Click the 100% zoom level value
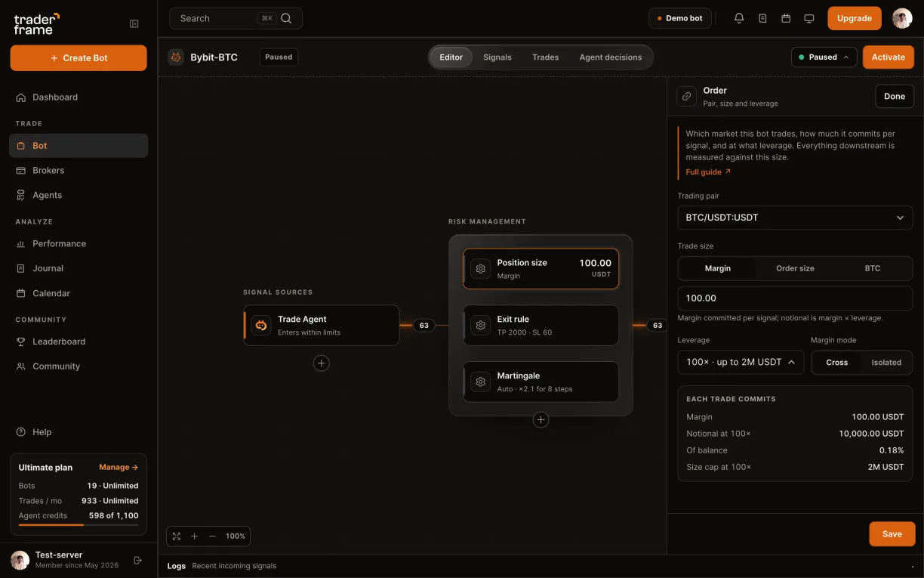Viewport: 924px width, 578px height. tap(236, 536)
